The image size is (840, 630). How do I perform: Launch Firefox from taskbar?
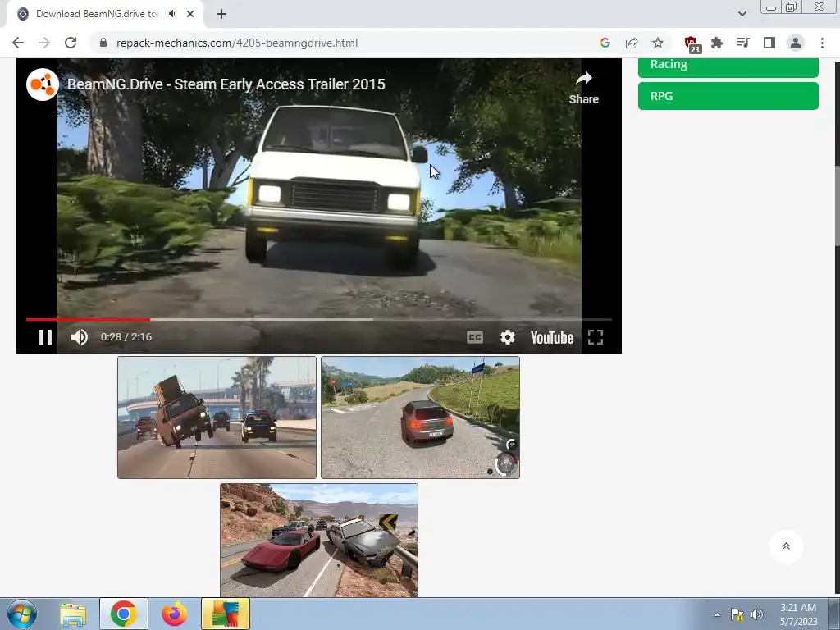(175, 614)
